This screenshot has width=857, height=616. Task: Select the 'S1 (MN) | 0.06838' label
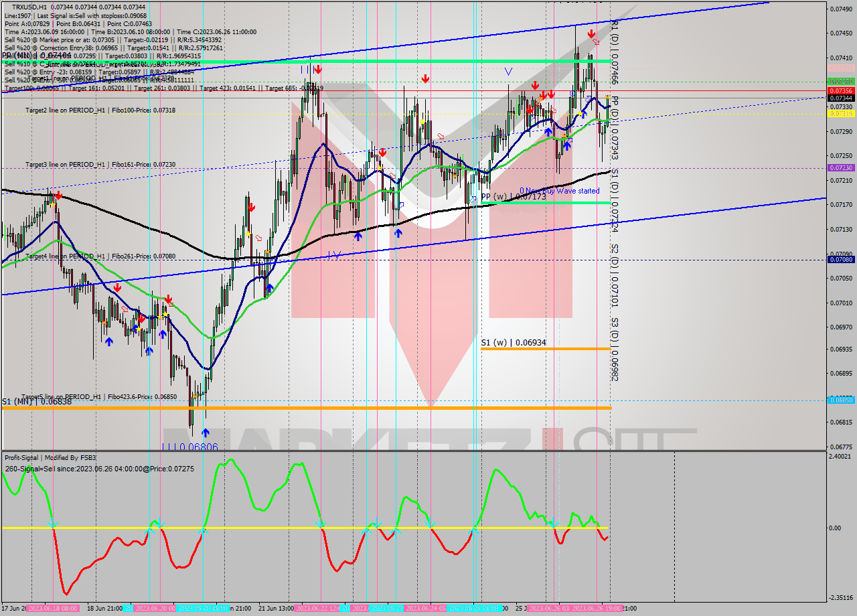pyautogui.click(x=36, y=402)
